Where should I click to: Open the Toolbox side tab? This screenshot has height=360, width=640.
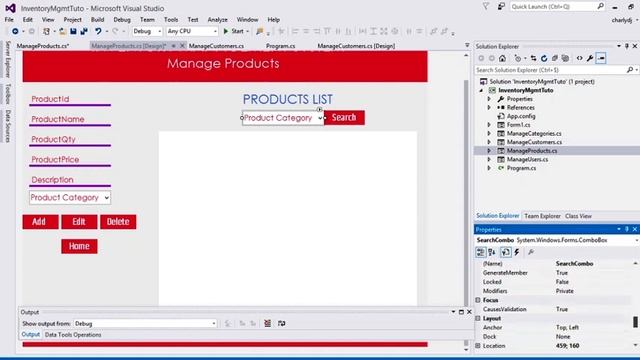coord(8,93)
